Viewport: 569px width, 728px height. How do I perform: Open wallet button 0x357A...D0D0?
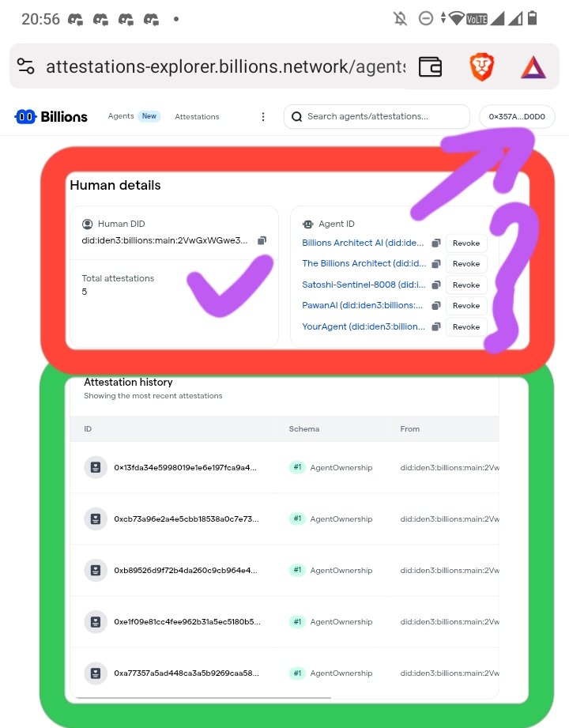pos(517,116)
